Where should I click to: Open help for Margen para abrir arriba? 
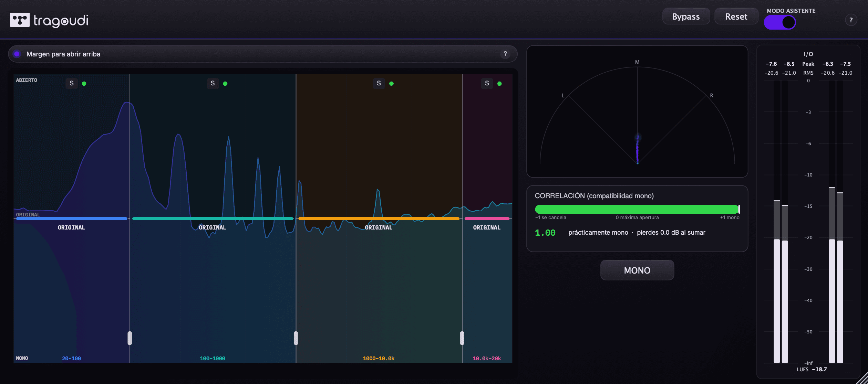505,54
